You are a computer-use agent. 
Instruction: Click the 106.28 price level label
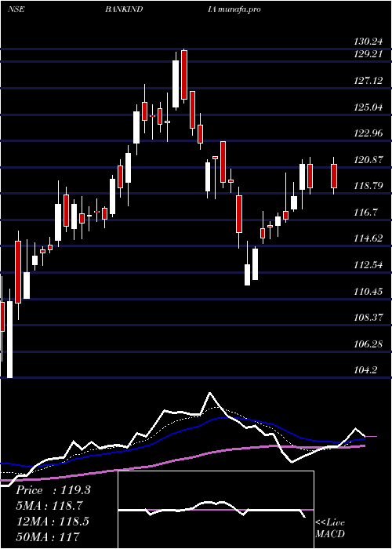coord(368,344)
